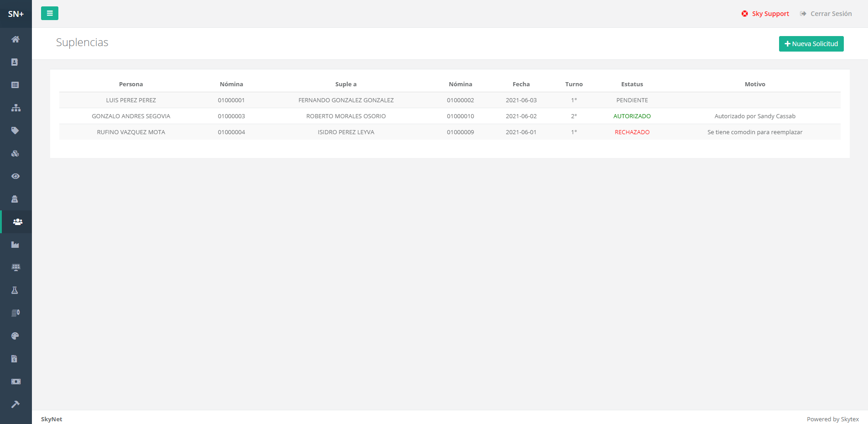Click the Persona column header

click(x=131, y=84)
